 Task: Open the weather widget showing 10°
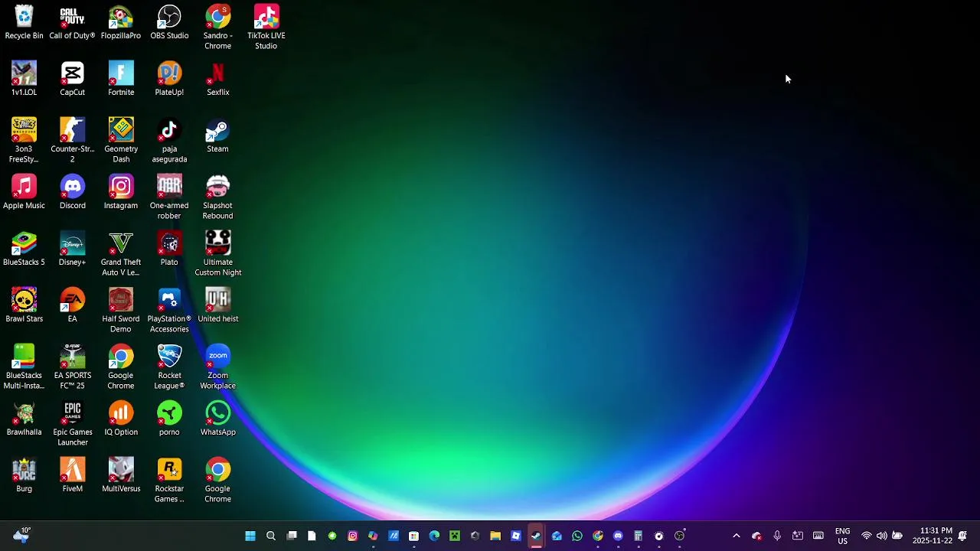[x=21, y=535]
